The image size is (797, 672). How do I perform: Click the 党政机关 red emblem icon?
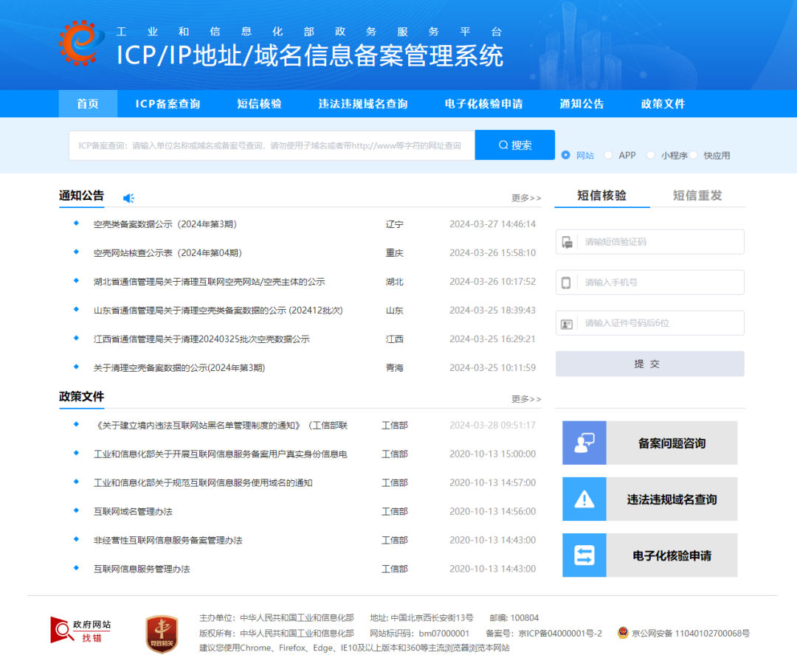point(161,634)
